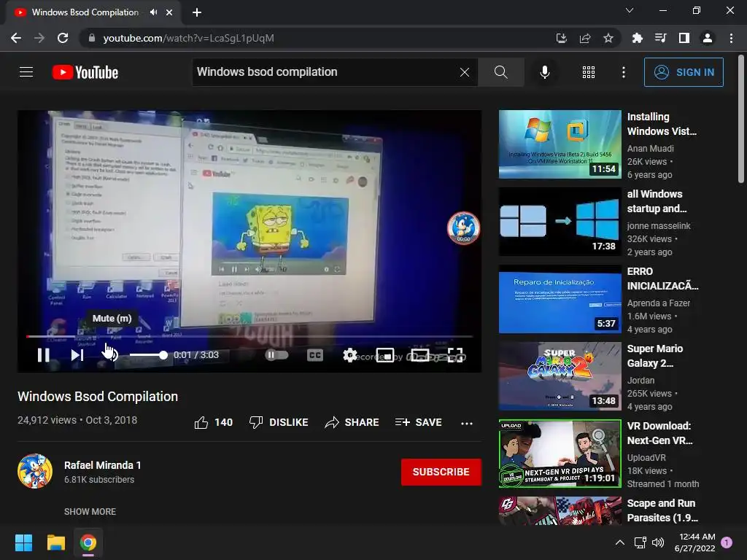Skip to the next video
Image resolution: width=747 pixels, height=560 pixels.
(77, 355)
